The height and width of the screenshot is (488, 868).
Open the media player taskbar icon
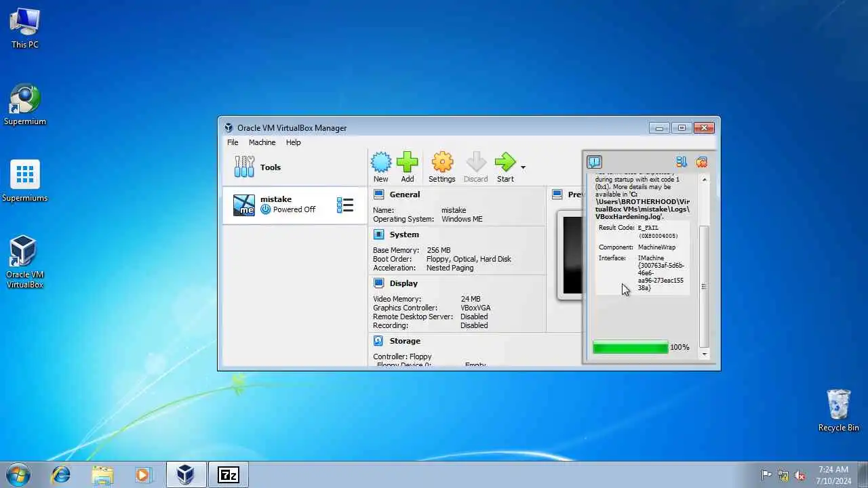(144, 474)
